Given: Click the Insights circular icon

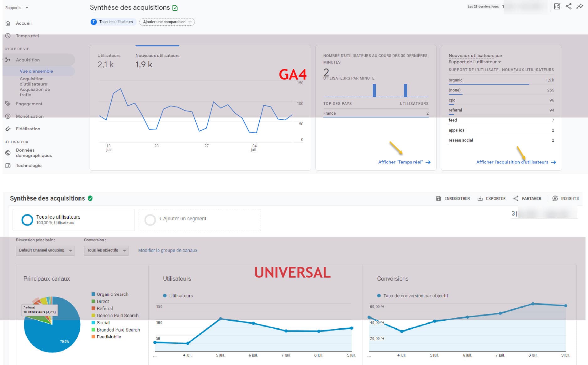Looking at the screenshot, I should (x=555, y=198).
